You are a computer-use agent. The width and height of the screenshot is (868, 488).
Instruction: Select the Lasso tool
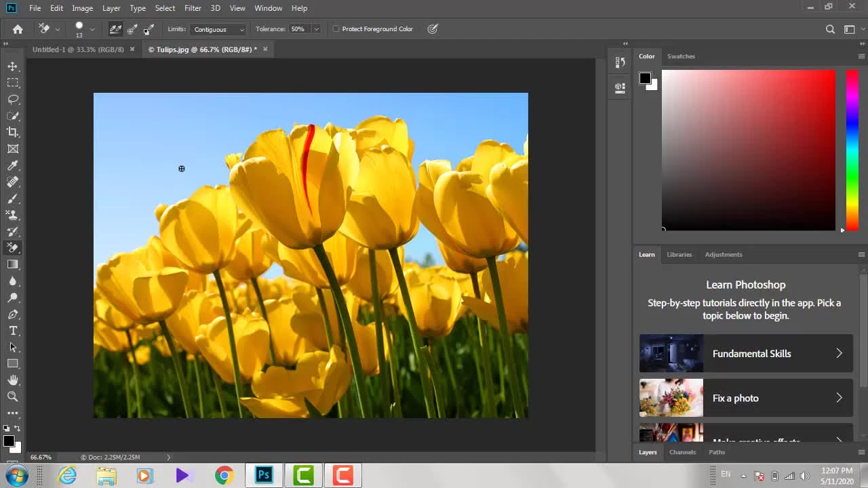13,99
